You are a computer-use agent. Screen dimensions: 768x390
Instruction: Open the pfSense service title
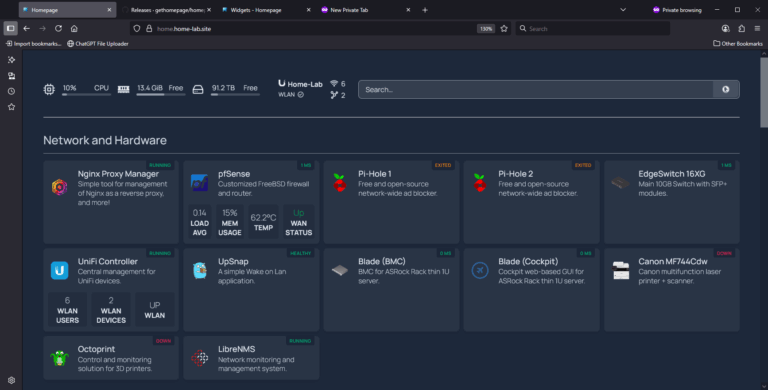click(234, 174)
